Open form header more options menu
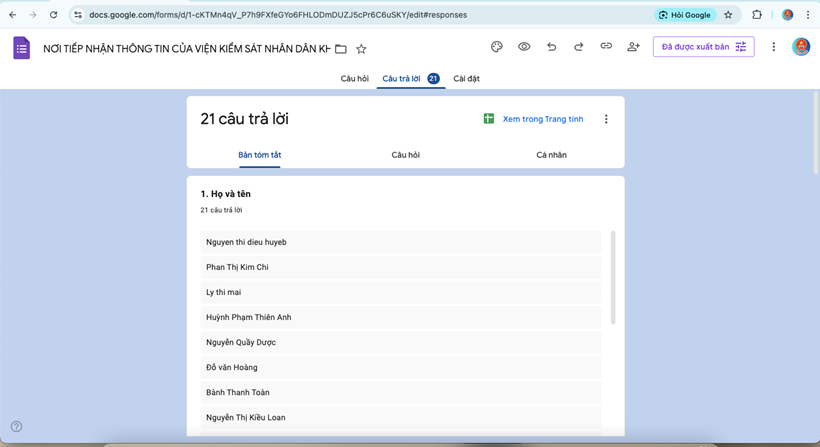This screenshot has width=820, height=447. pyautogui.click(x=773, y=47)
